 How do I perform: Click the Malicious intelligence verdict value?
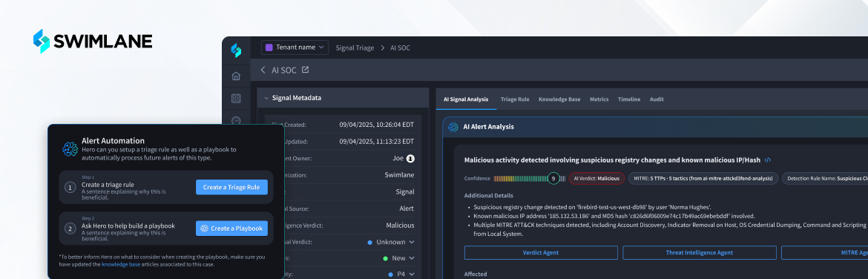[x=400, y=226]
